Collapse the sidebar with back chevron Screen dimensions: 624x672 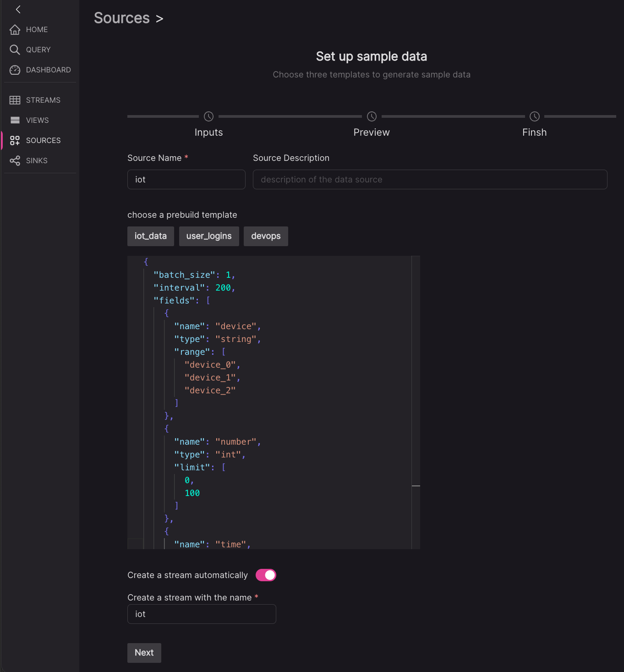point(18,9)
